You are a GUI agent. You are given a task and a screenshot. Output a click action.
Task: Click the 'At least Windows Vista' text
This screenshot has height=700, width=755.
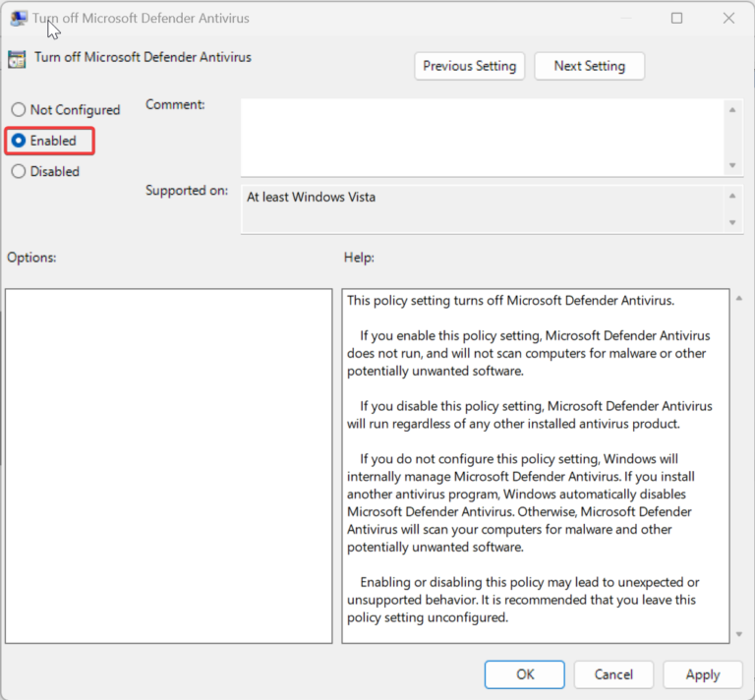(311, 198)
